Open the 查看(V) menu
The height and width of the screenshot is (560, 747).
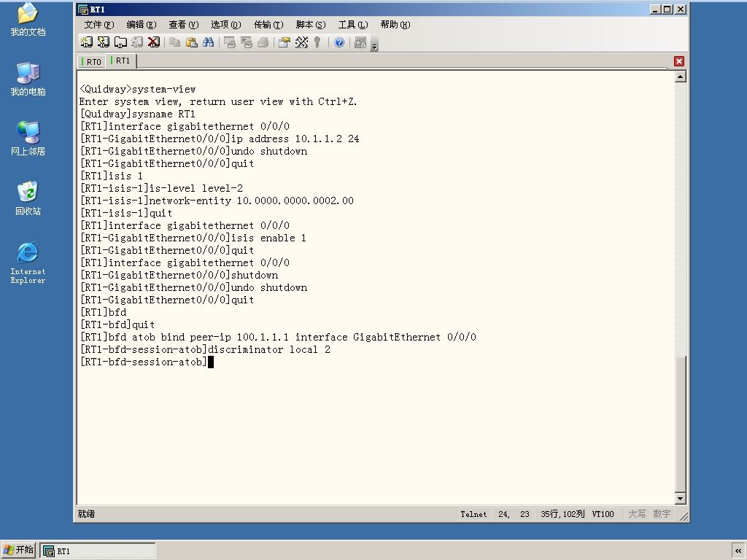click(183, 25)
